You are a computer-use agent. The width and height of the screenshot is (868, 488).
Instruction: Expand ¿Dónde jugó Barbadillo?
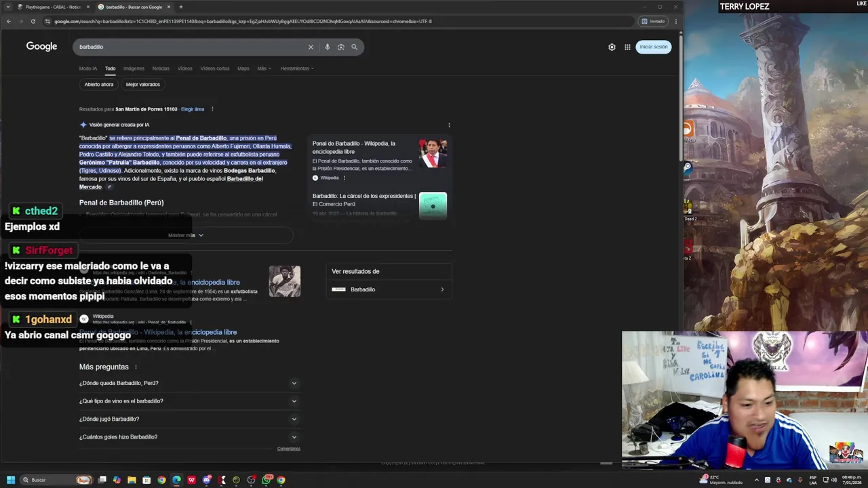189,419
